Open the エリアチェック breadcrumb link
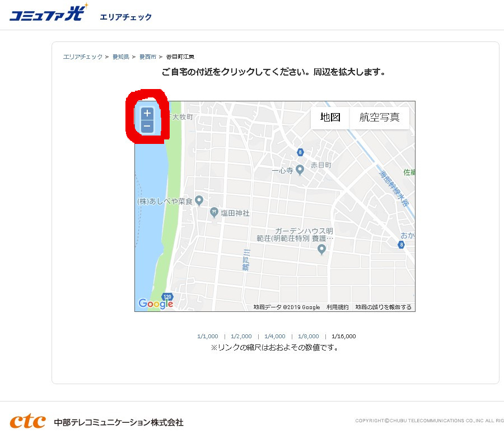 (83, 57)
